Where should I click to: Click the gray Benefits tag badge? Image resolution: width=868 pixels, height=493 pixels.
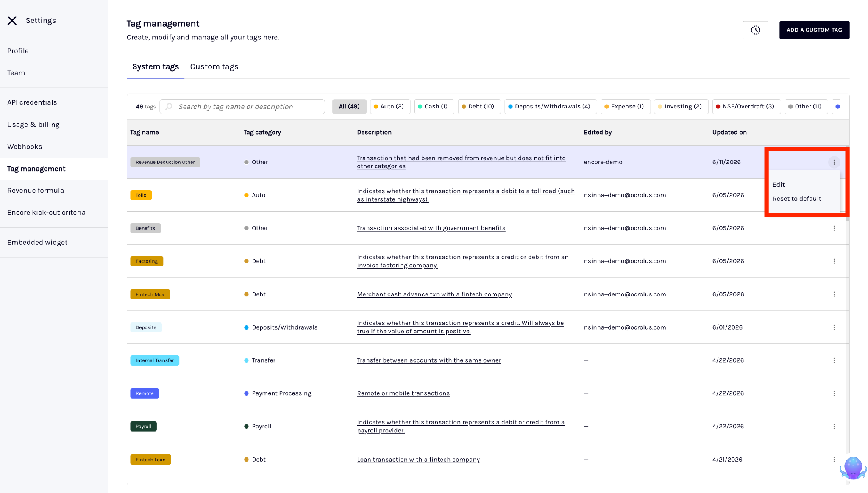click(x=145, y=228)
